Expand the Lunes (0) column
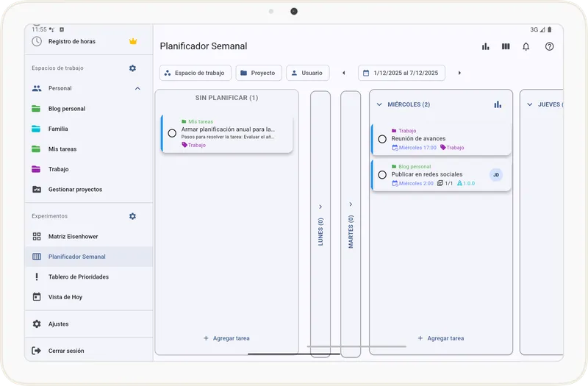Image resolution: width=588 pixels, height=386 pixels. pos(320,207)
